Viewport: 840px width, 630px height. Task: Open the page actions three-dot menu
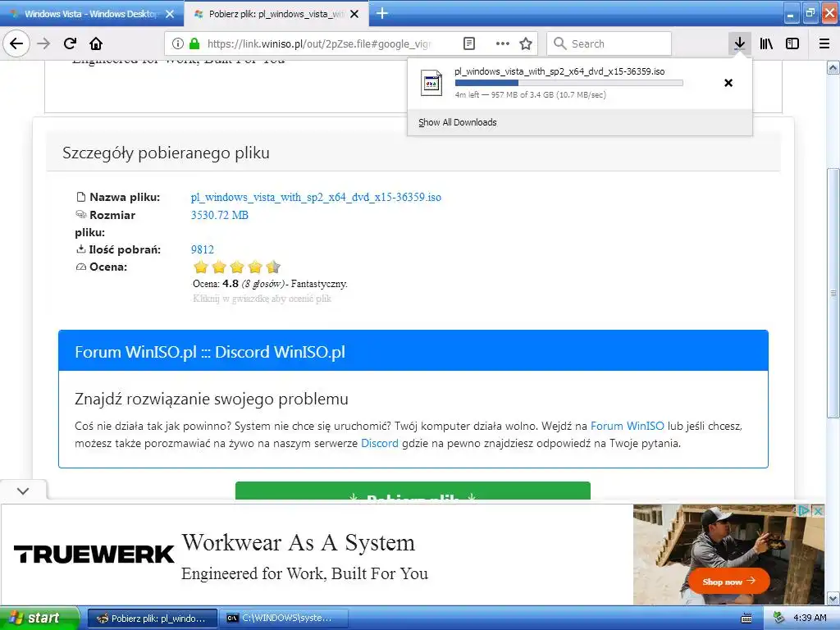coord(503,43)
